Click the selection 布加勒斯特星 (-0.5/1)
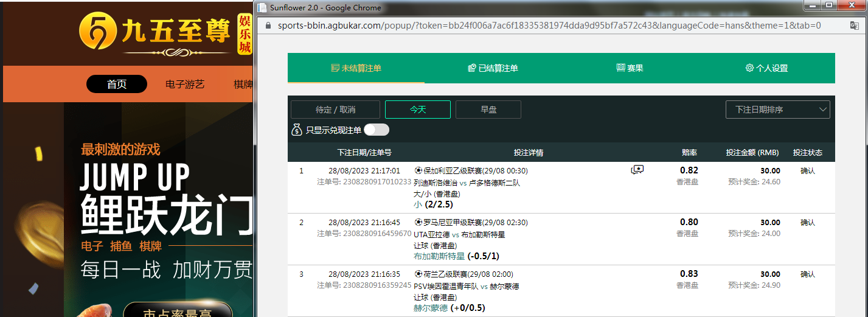 456,257
